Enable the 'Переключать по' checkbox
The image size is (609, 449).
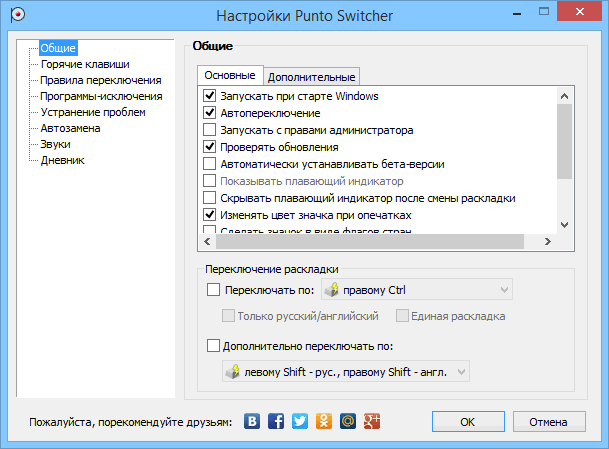(212, 291)
